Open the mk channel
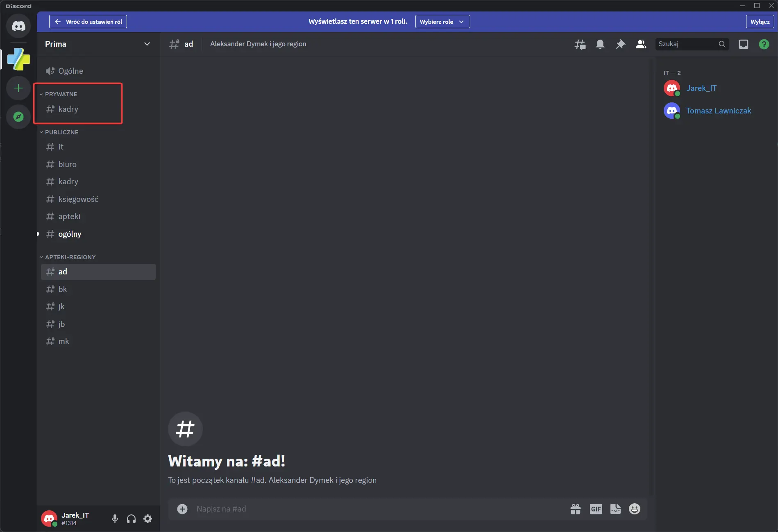This screenshot has width=778, height=532. click(98, 342)
